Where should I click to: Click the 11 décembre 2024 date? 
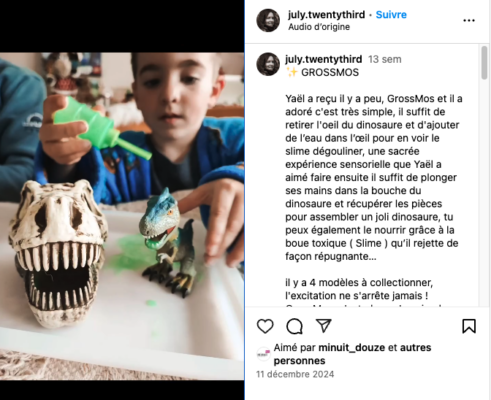click(295, 374)
